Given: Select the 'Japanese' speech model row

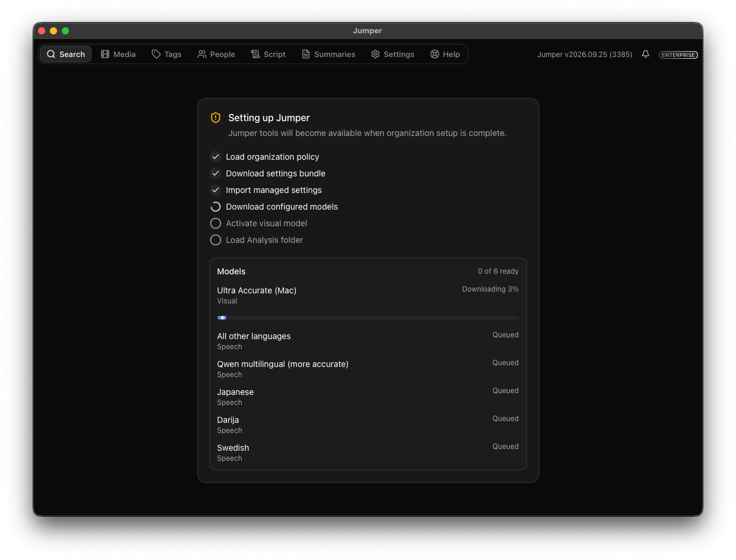Looking at the screenshot, I should click(368, 397).
